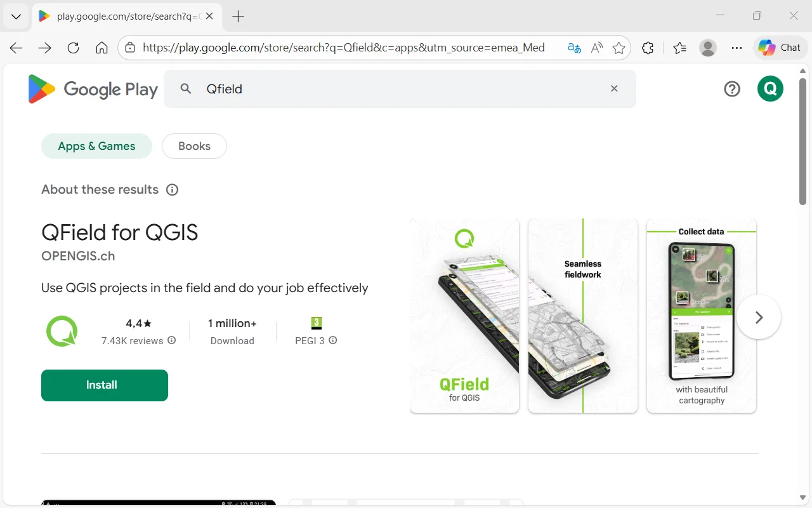The width and height of the screenshot is (812, 508).
Task: Click the Google Play logo
Action: pos(93,89)
